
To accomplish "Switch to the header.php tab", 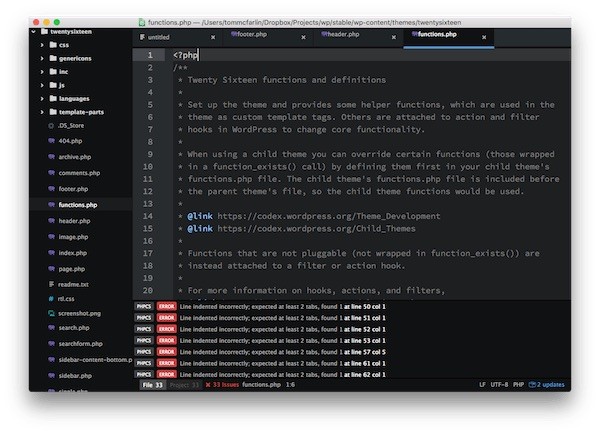I will point(358,37).
